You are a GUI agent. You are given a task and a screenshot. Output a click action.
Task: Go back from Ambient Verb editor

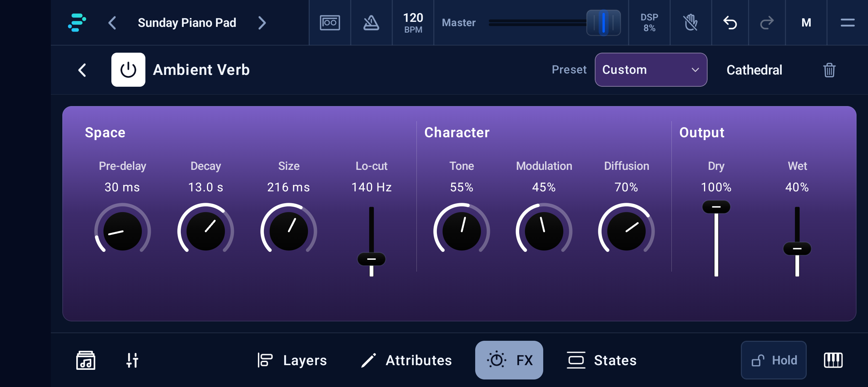tap(82, 70)
